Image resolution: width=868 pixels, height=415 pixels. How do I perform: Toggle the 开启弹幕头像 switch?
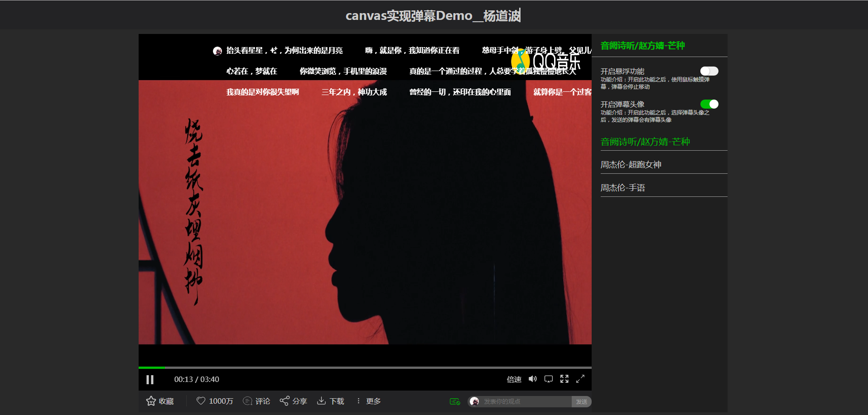click(709, 104)
